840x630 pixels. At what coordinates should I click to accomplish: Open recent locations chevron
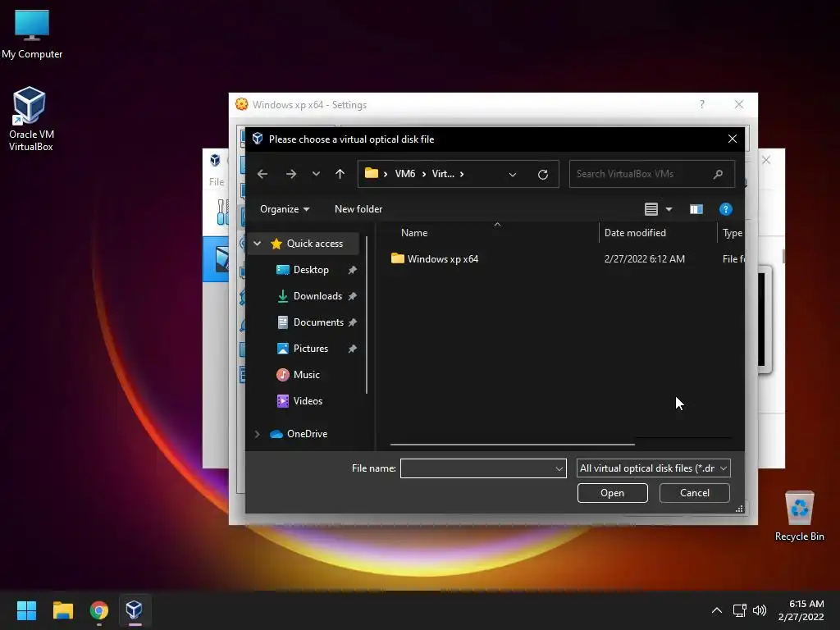coord(316,174)
